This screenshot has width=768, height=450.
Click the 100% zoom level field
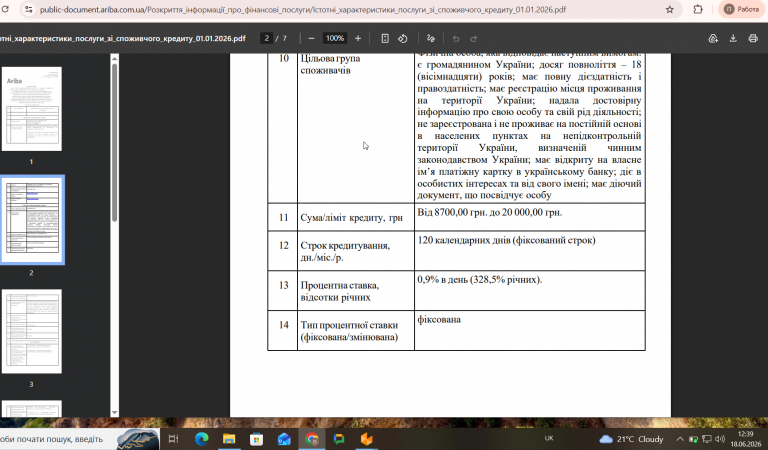[x=335, y=38]
